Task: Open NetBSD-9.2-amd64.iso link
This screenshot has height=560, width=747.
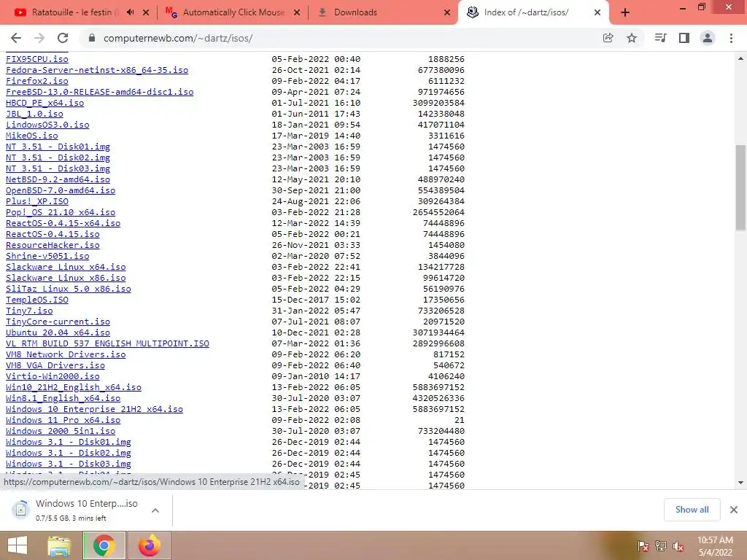Action: 58,179
